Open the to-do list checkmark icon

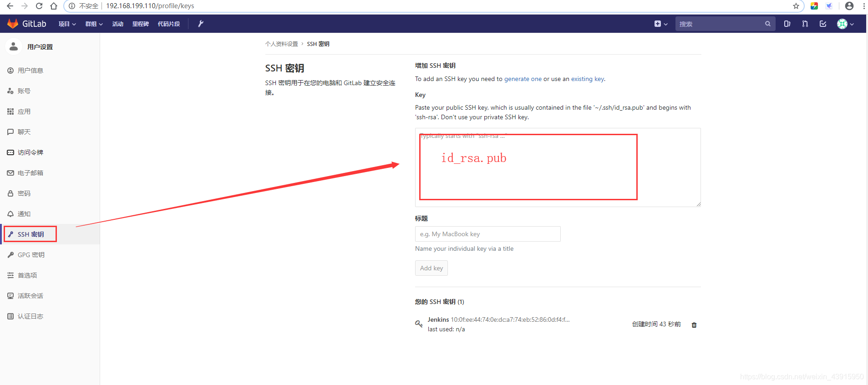pos(823,24)
